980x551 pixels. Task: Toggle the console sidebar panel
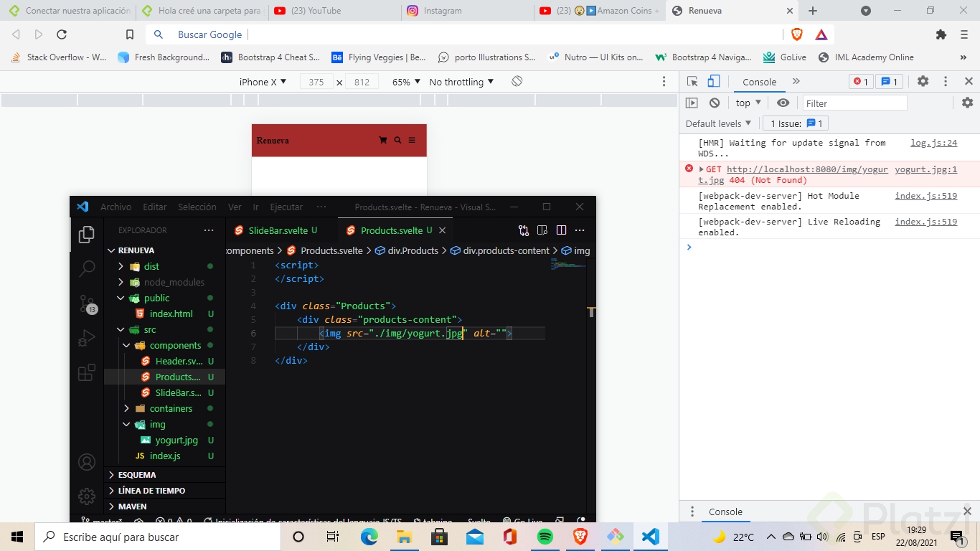pos(692,103)
